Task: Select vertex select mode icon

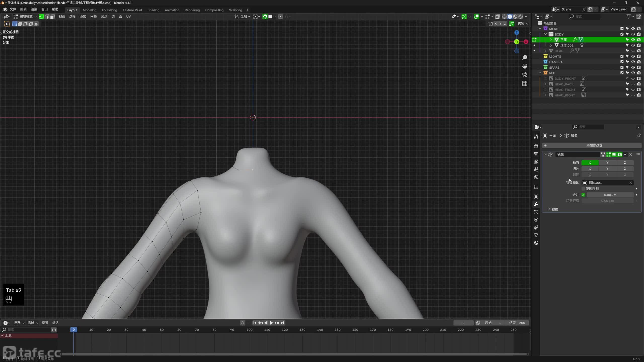Action: tap(42, 17)
